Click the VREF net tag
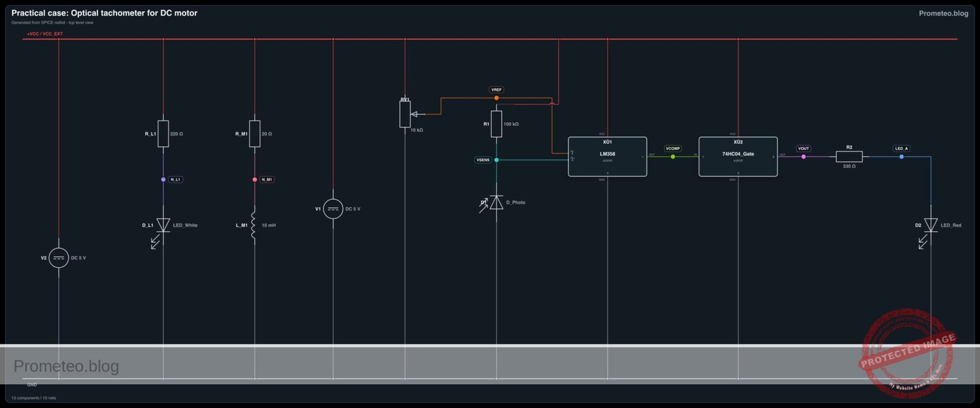Screen dimensions: 980x408 point(496,90)
